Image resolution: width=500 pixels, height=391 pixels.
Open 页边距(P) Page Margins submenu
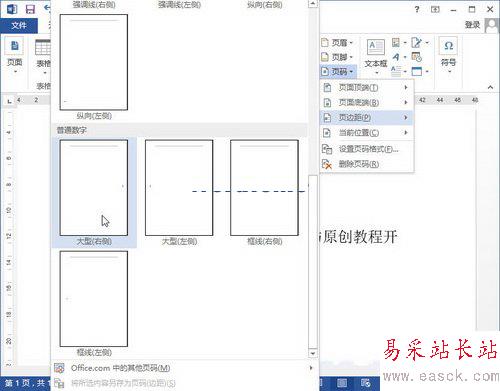point(367,117)
